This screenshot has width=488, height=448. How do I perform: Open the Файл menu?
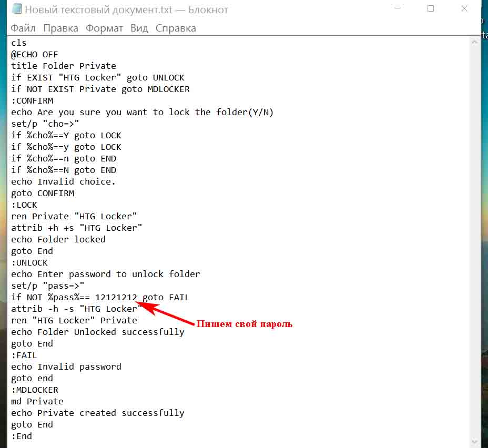pos(23,28)
